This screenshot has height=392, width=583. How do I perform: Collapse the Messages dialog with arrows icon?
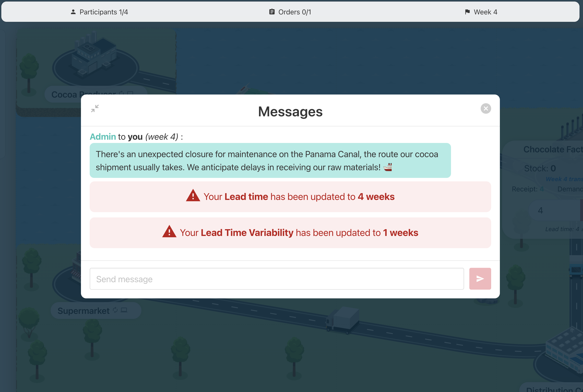pos(95,108)
